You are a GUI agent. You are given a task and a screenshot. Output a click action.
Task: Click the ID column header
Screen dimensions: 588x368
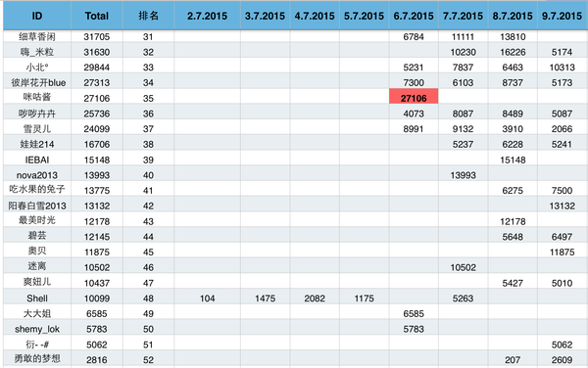[37, 16]
